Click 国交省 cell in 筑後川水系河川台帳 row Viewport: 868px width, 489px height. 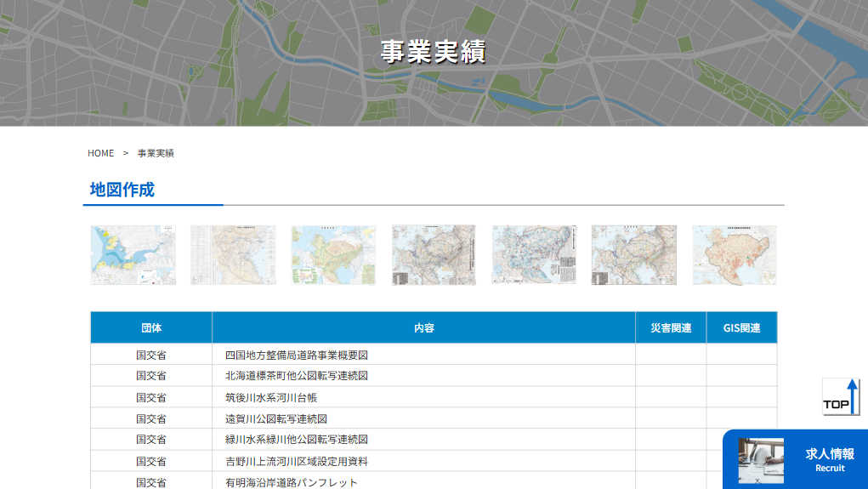(x=151, y=398)
